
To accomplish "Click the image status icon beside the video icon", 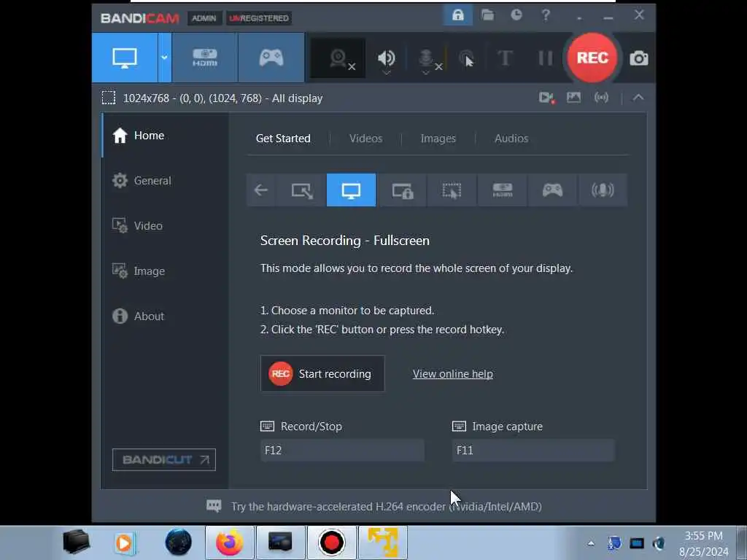I will (x=573, y=98).
